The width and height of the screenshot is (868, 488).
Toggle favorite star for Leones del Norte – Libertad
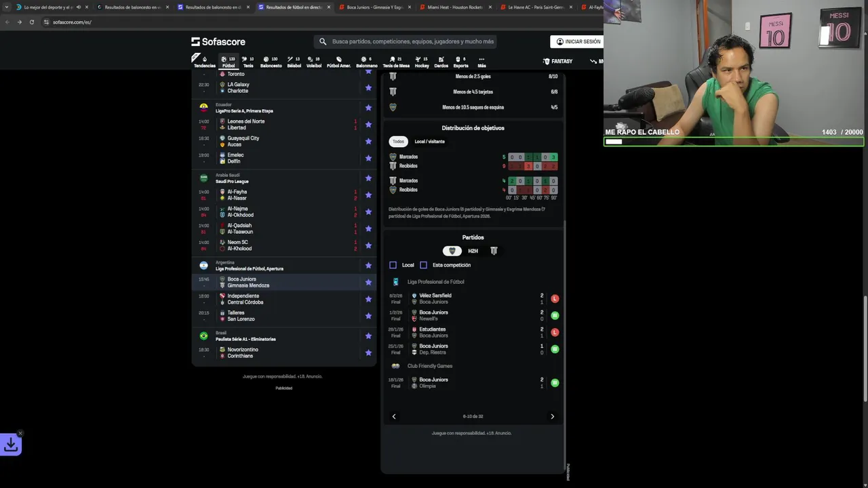pos(368,125)
